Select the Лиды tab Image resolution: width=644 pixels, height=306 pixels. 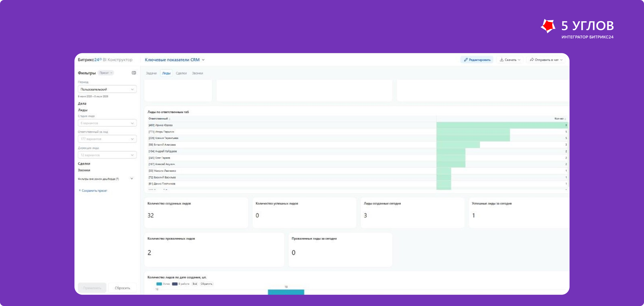coord(166,73)
